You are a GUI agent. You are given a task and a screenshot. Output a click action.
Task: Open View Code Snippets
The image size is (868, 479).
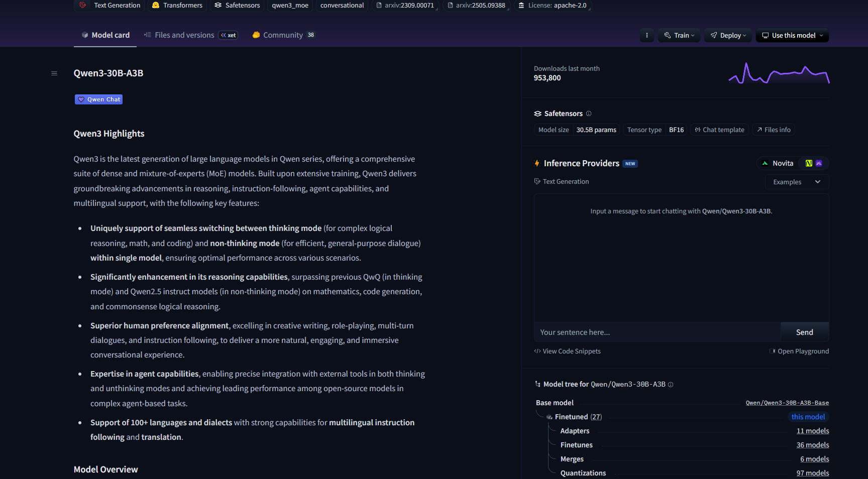(x=568, y=351)
